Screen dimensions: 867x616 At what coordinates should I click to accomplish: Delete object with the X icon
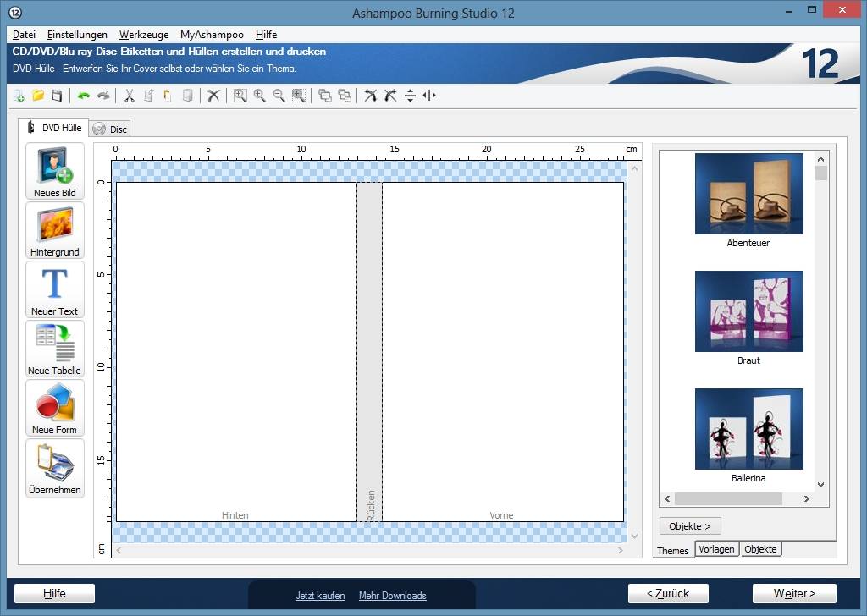click(213, 96)
